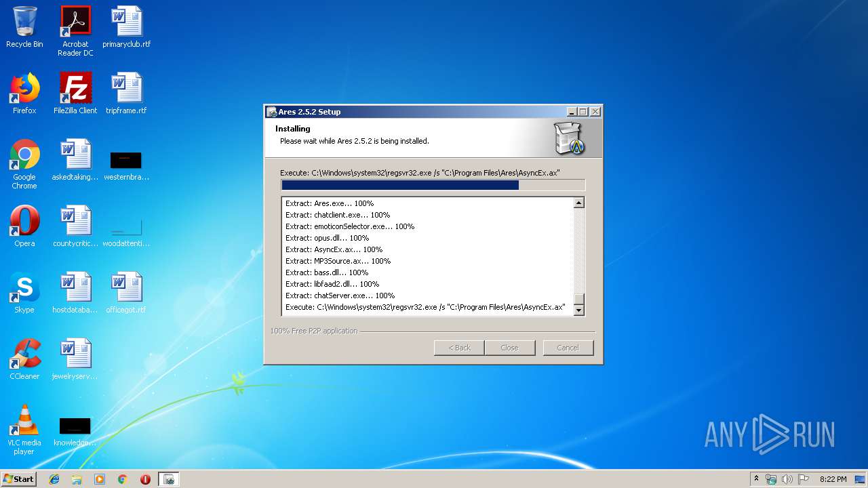Open Action Center flag icon
868x488 pixels.
tap(803, 479)
